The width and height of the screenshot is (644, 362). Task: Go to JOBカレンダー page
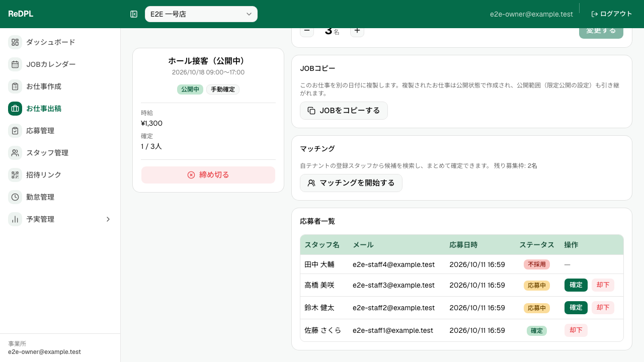click(60, 64)
